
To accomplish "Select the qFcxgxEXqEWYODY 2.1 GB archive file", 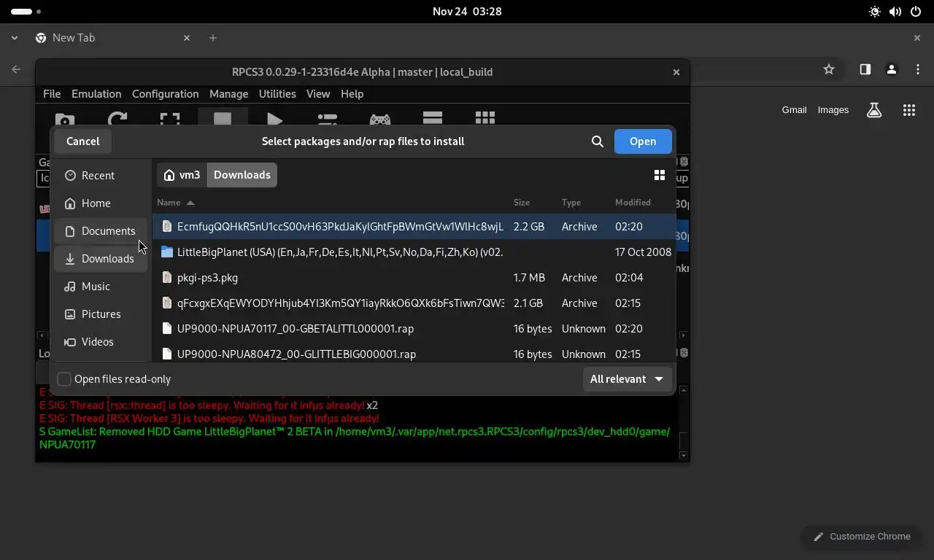I will (x=414, y=303).
